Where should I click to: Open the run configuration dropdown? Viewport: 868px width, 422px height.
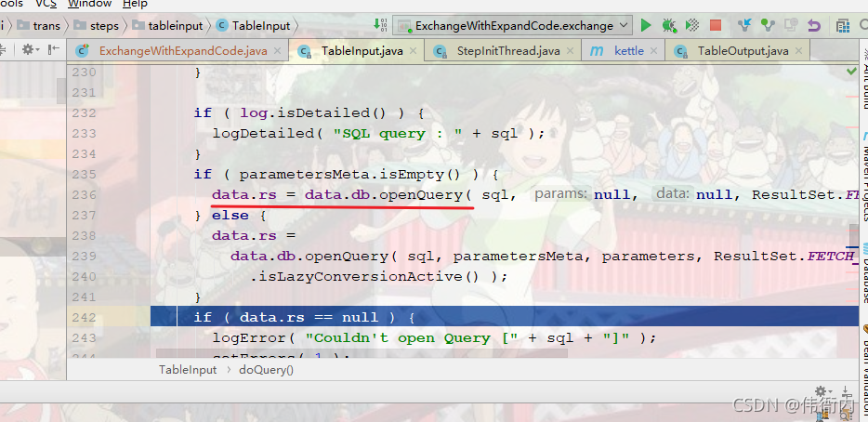click(514, 25)
